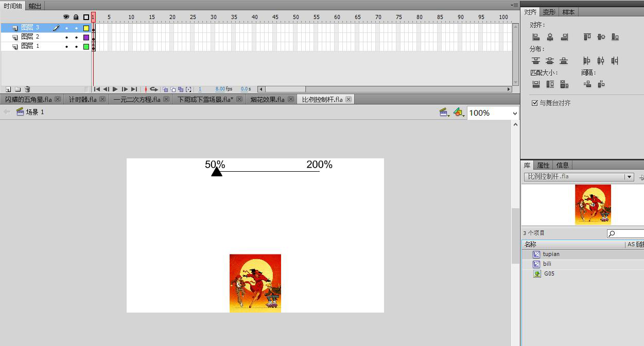Click the Distribute vertical center icon

click(550, 61)
